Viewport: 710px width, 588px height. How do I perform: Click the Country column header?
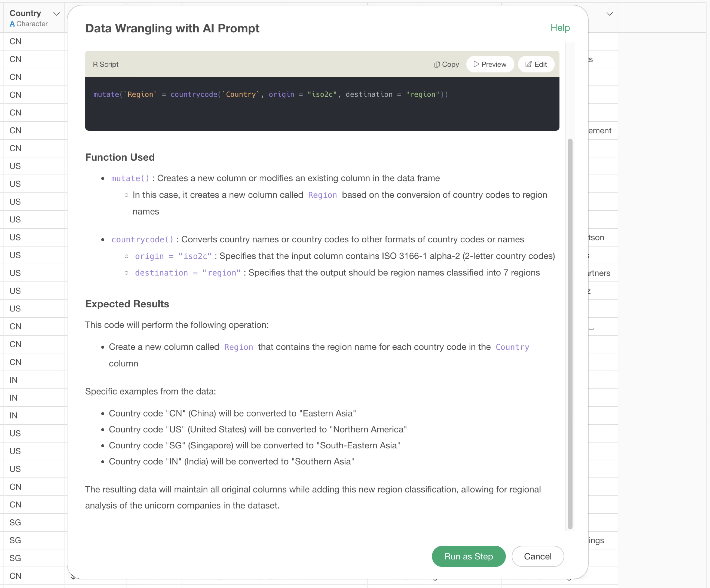tap(25, 13)
